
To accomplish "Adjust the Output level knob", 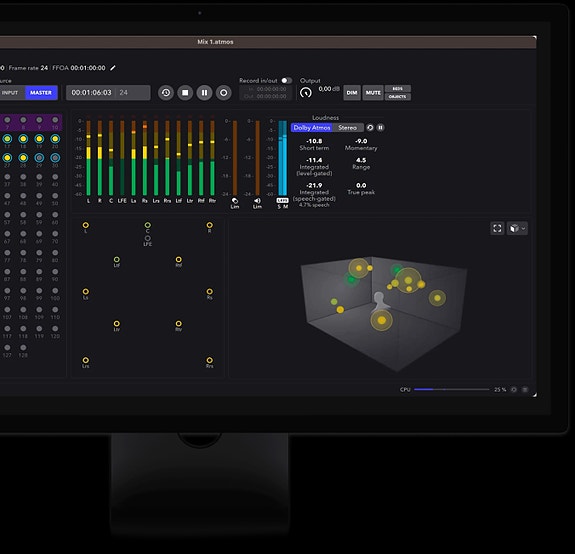I will 305,93.
